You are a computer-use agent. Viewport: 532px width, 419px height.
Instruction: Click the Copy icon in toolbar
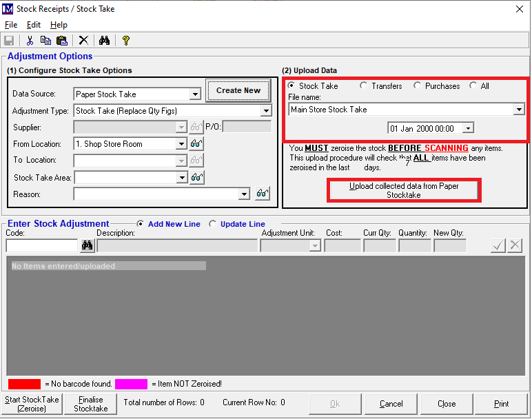pos(45,41)
